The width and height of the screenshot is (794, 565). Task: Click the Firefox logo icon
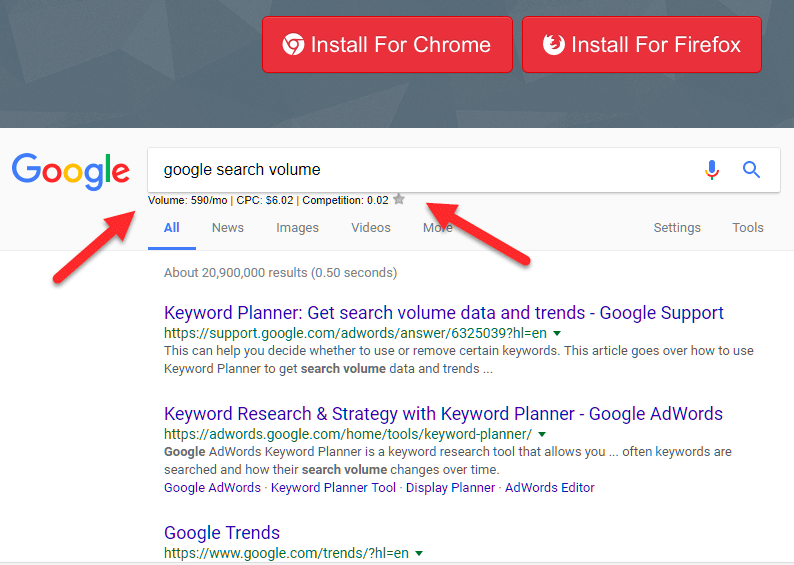tap(553, 45)
